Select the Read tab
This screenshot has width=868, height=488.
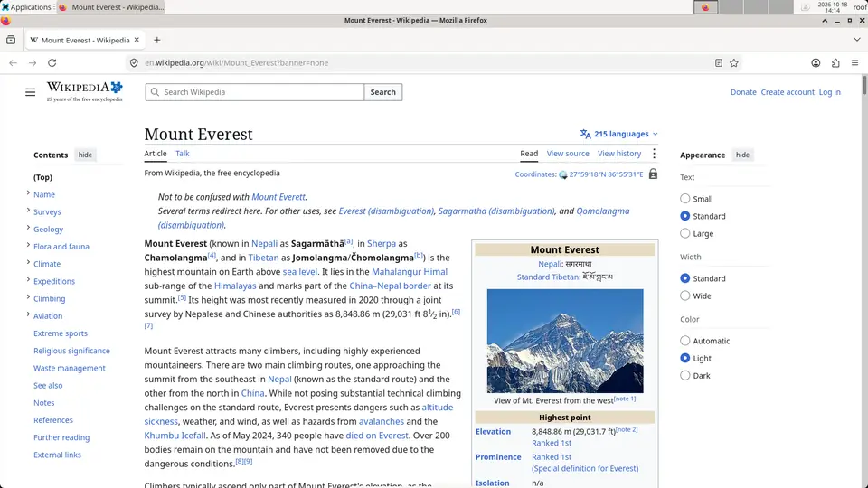(x=529, y=154)
